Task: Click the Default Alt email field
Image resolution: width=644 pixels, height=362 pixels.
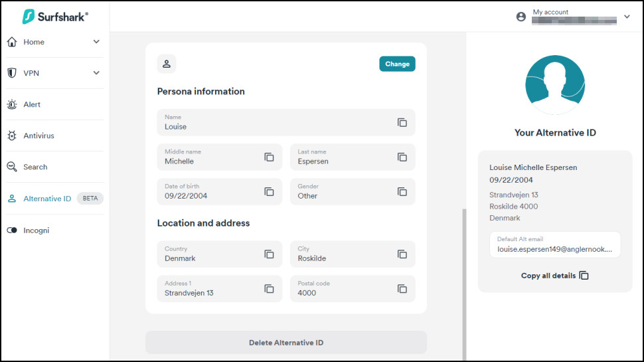Action: pyautogui.click(x=555, y=244)
